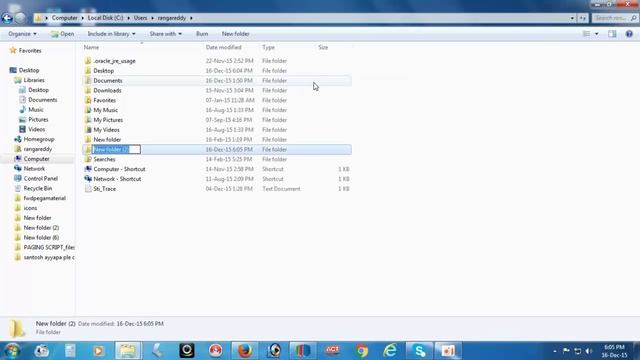Select New folder (6) in the navigation pane
Screen dimensions: 640x360
(x=41, y=237)
